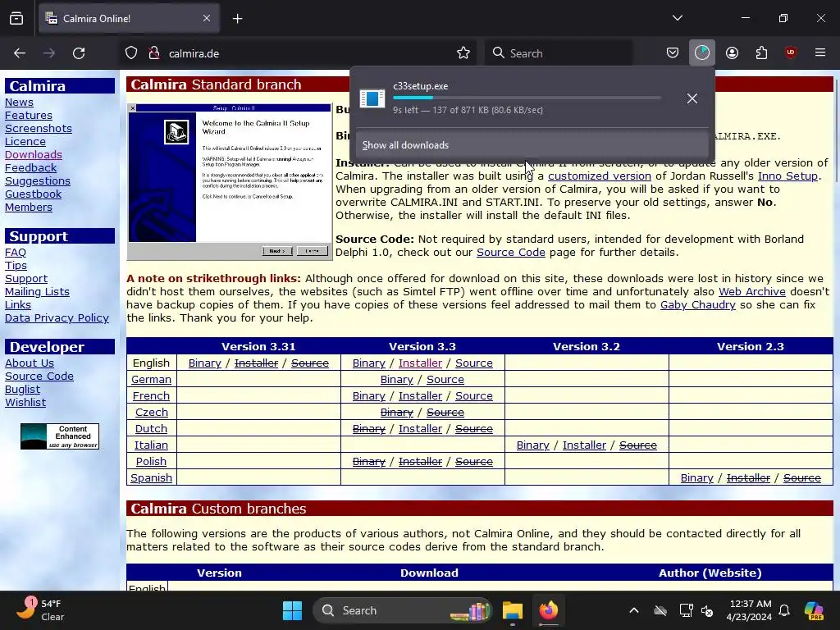This screenshot has height=630, width=840.
Task: Open File Explorer from taskbar
Action: (x=512, y=610)
